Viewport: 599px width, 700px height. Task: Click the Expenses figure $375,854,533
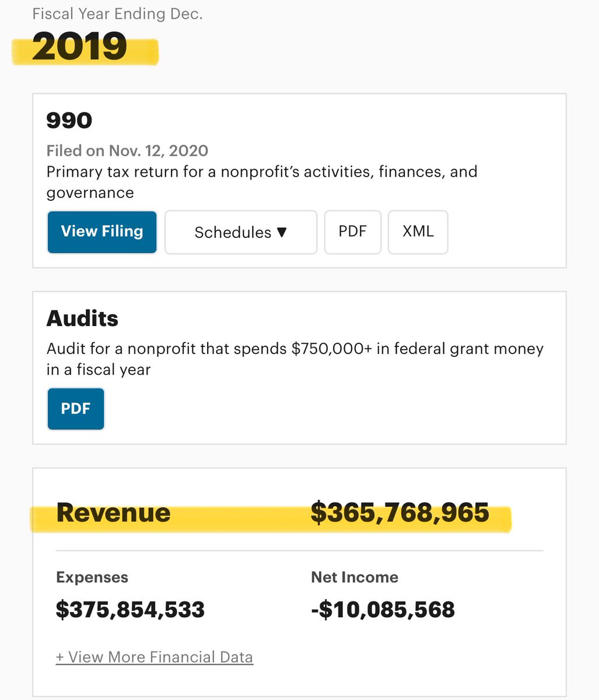click(x=130, y=610)
